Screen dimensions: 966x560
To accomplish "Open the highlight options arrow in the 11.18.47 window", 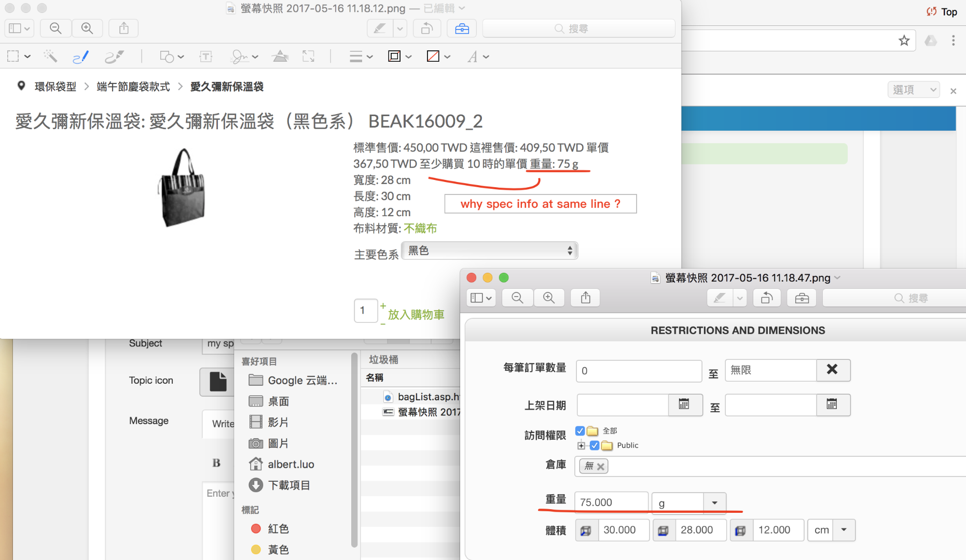I will click(740, 298).
